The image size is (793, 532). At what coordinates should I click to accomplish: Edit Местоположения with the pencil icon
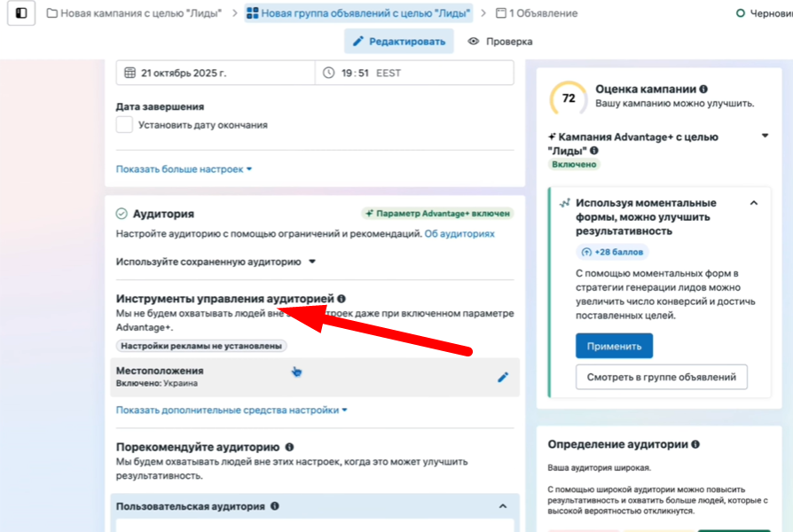(503, 376)
